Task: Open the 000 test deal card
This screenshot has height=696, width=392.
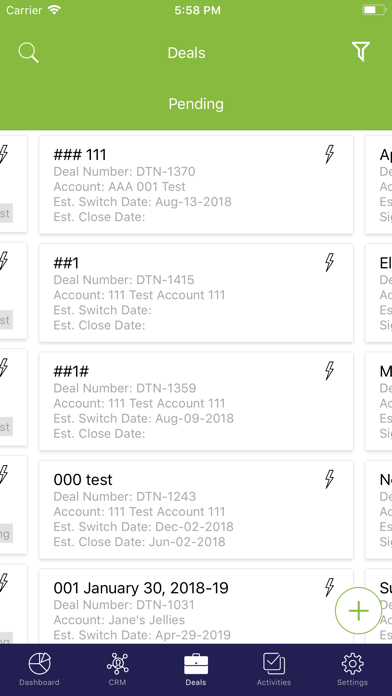Action: click(196, 510)
